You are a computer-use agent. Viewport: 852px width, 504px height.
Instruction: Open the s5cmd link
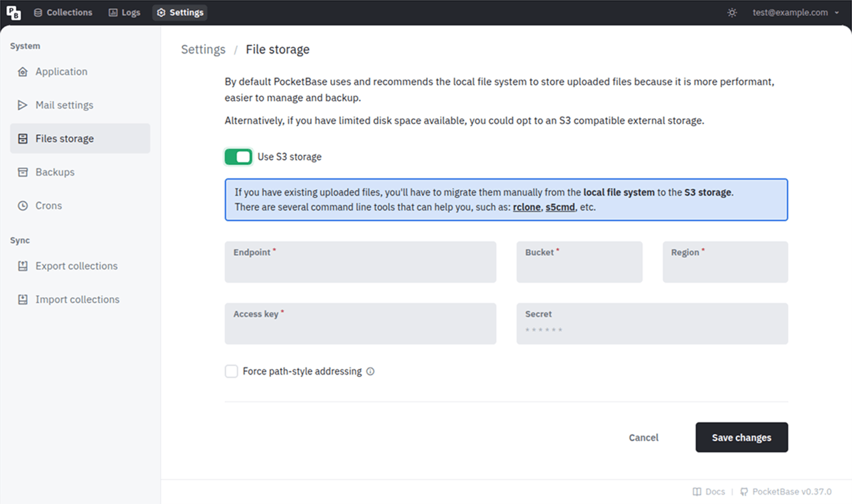[x=560, y=207]
